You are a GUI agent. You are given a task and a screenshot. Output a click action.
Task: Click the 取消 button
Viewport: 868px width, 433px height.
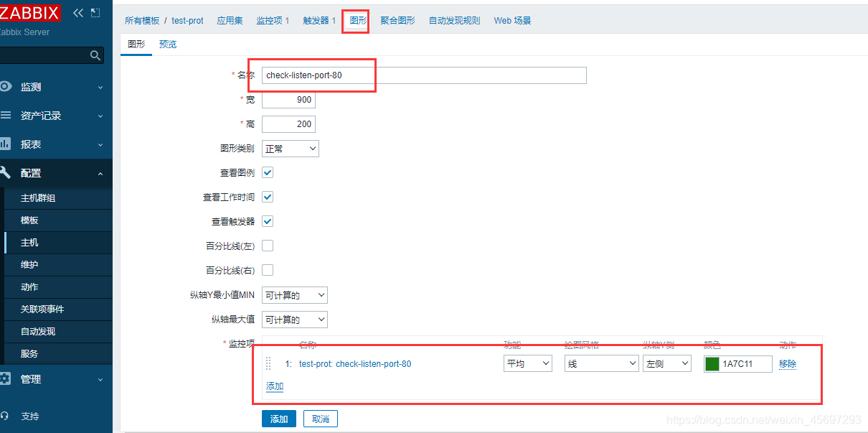click(x=321, y=419)
